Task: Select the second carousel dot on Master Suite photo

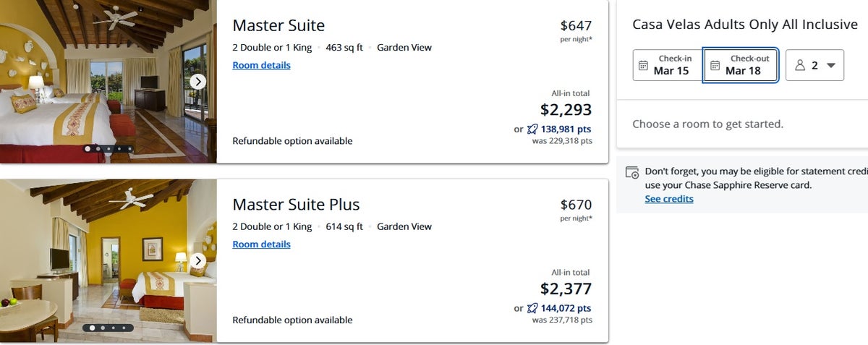Action: pos(98,149)
